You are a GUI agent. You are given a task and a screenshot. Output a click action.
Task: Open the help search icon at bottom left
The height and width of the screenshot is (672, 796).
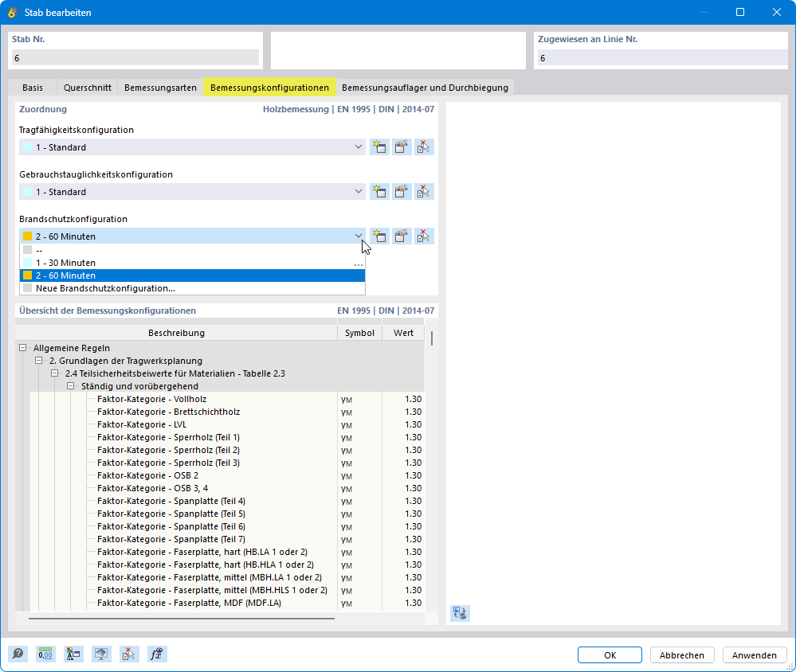(18, 654)
